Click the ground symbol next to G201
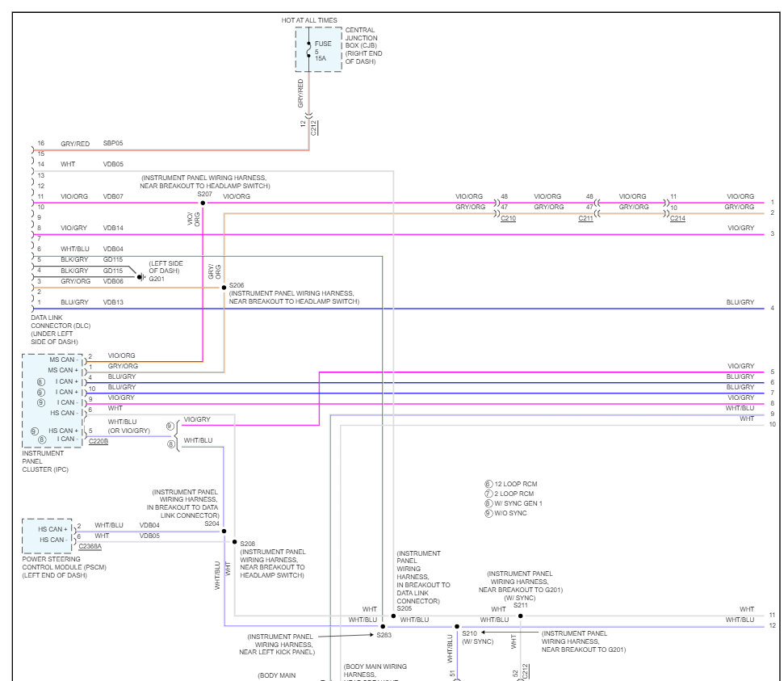The height and width of the screenshot is (681, 784). tap(141, 277)
